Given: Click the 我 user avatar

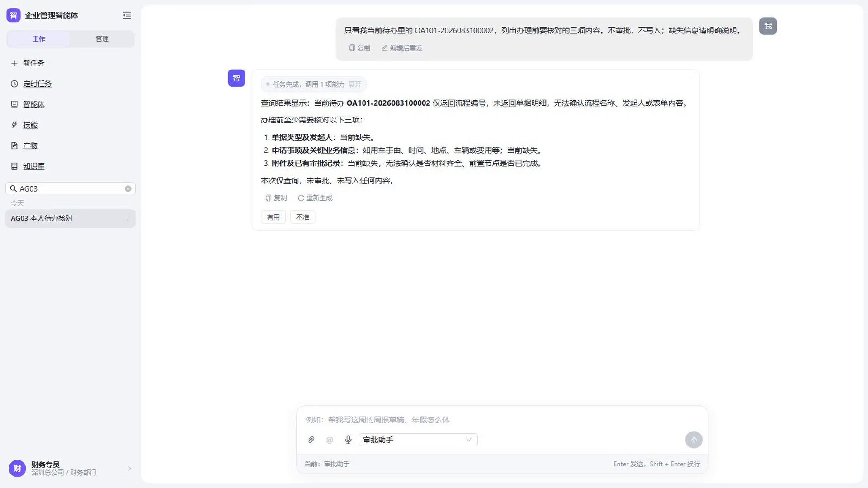Looking at the screenshot, I should [768, 26].
